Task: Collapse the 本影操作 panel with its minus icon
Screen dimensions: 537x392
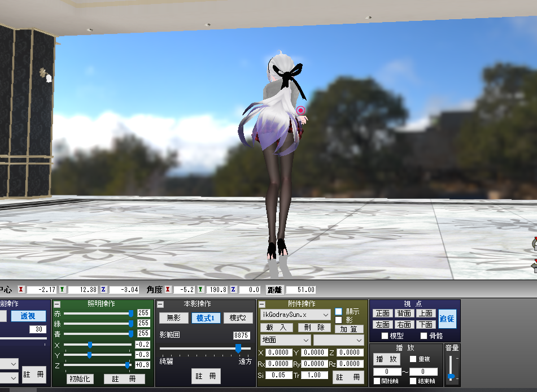Action: click(x=160, y=304)
